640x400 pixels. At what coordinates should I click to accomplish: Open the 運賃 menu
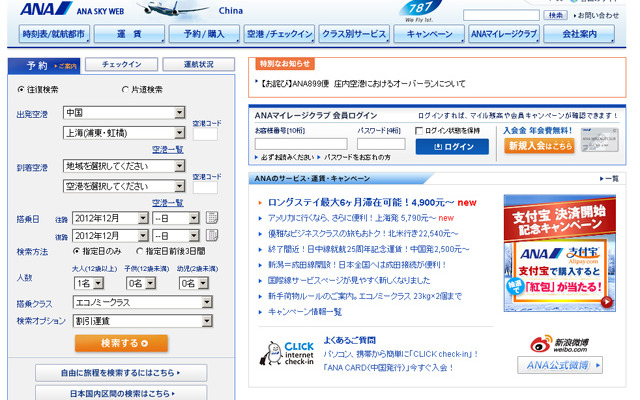click(x=129, y=34)
